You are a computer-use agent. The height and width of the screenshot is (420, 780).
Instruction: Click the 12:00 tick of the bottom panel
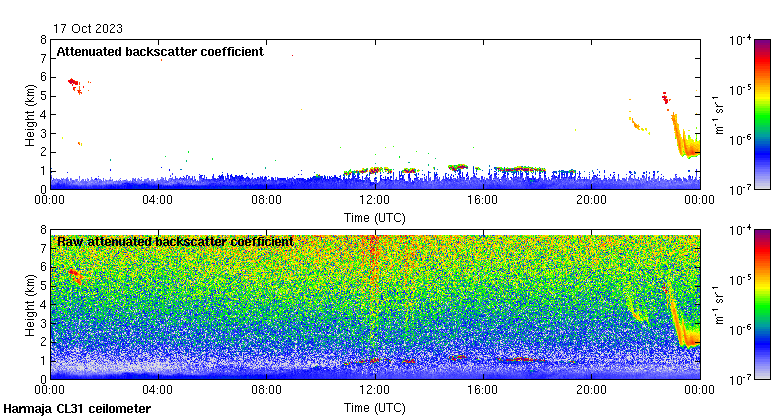(375, 390)
